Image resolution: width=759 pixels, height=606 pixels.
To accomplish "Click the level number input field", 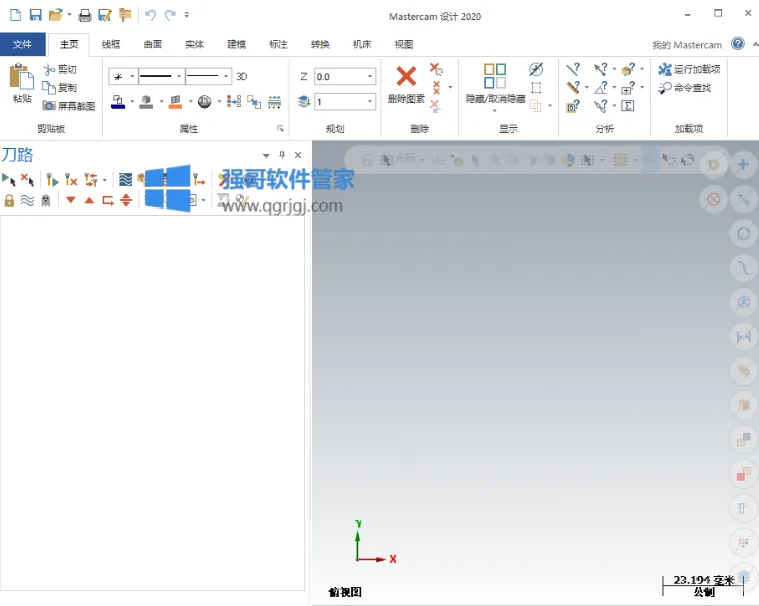I will pos(340,102).
